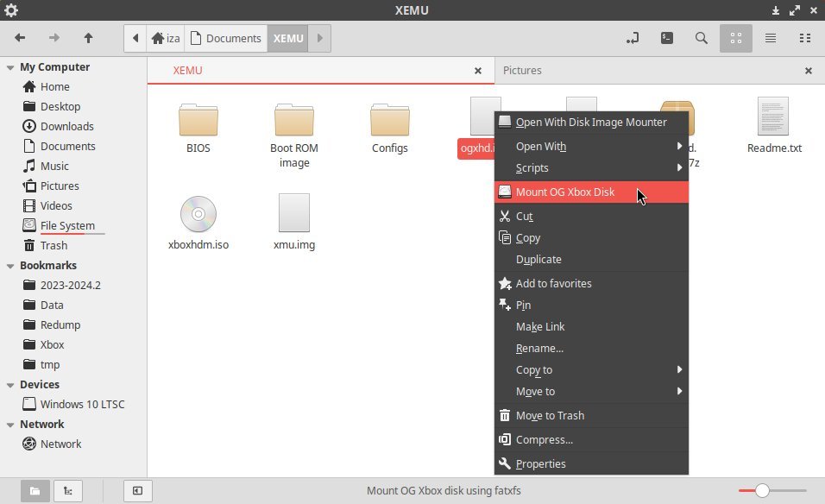Open the search tool
The height and width of the screenshot is (504, 825).
[701, 38]
